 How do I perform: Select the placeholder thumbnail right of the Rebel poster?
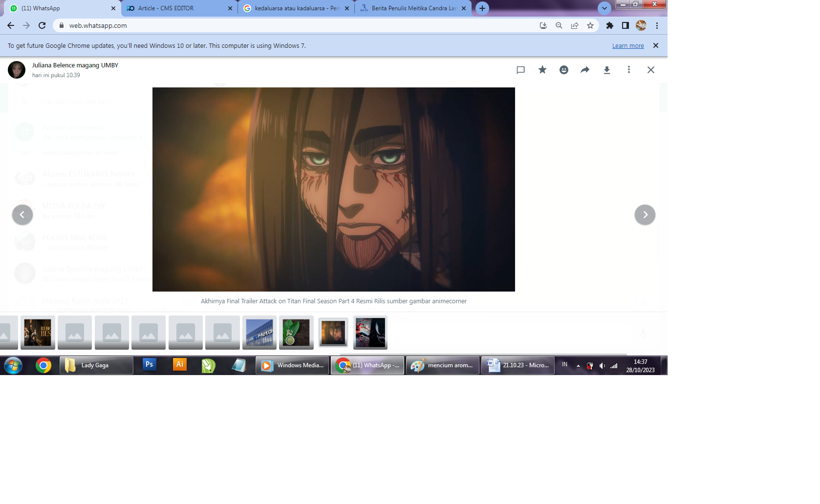(75, 333)
